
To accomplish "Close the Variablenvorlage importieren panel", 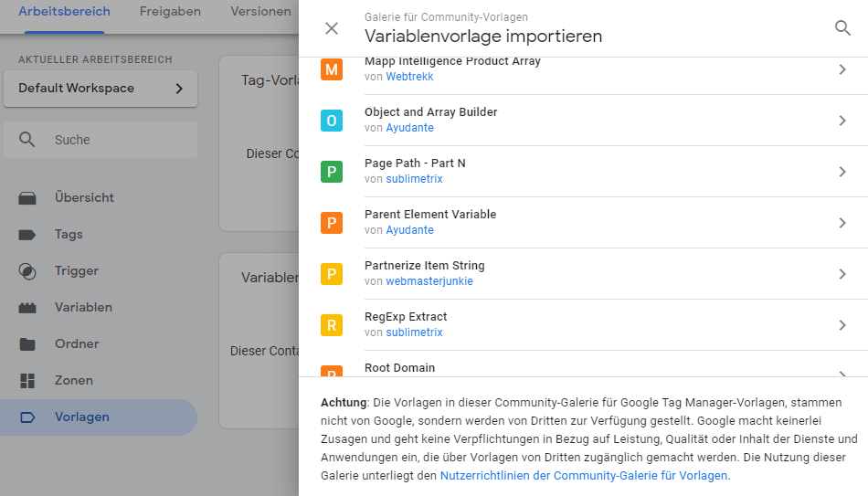I will click(332, 28).
